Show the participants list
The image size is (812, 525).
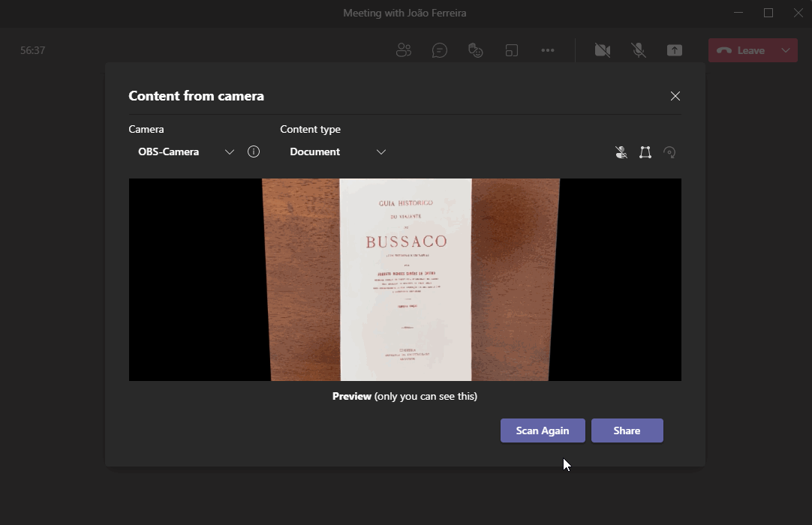tap(404, 50)
